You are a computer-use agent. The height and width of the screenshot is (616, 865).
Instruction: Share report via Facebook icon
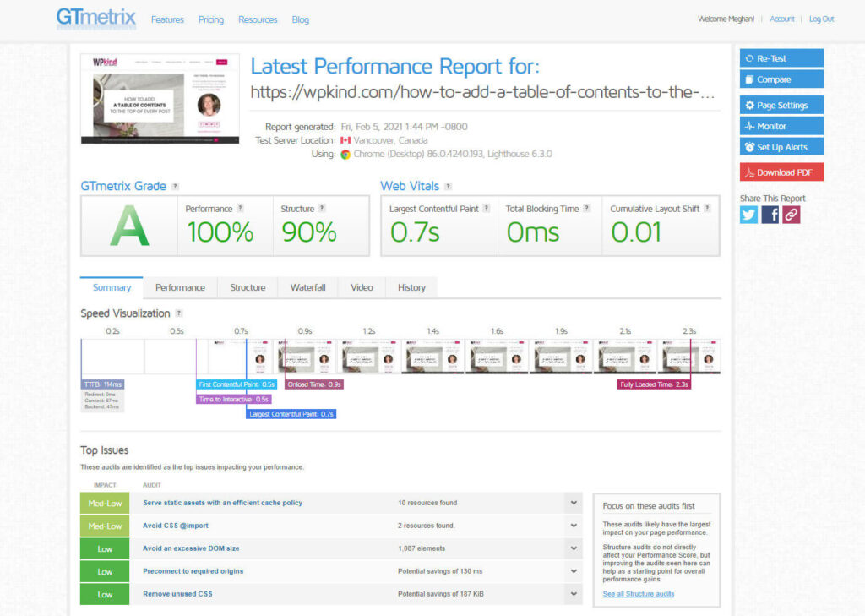pos(770,215)
